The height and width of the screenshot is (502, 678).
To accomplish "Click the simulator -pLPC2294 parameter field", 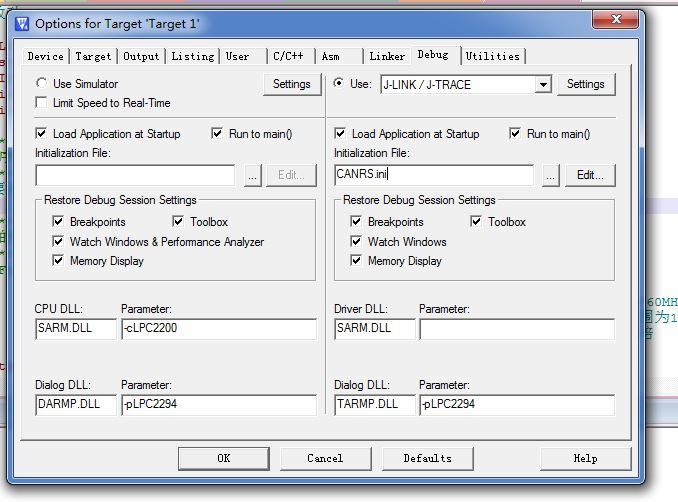I will [x=219, y=405].
